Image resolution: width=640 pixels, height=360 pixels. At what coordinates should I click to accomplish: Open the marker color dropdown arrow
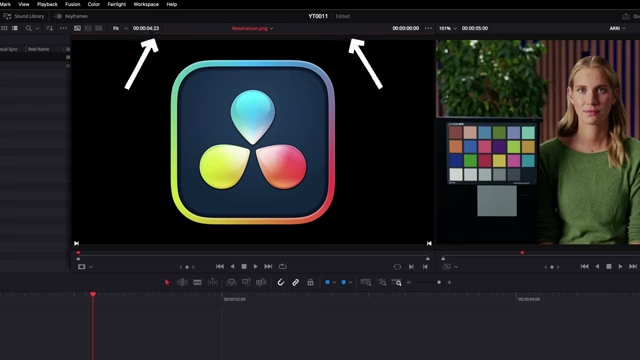click(x=350, y=282)
